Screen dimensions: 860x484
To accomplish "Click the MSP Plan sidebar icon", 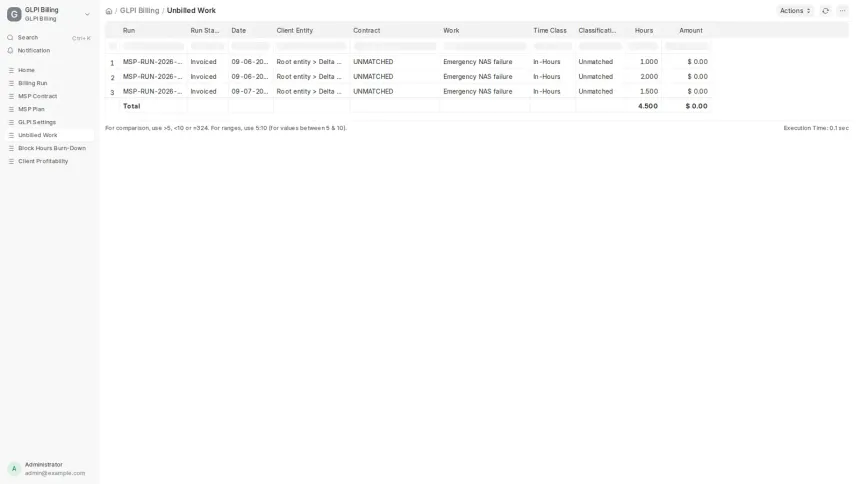I will (11, 109).
